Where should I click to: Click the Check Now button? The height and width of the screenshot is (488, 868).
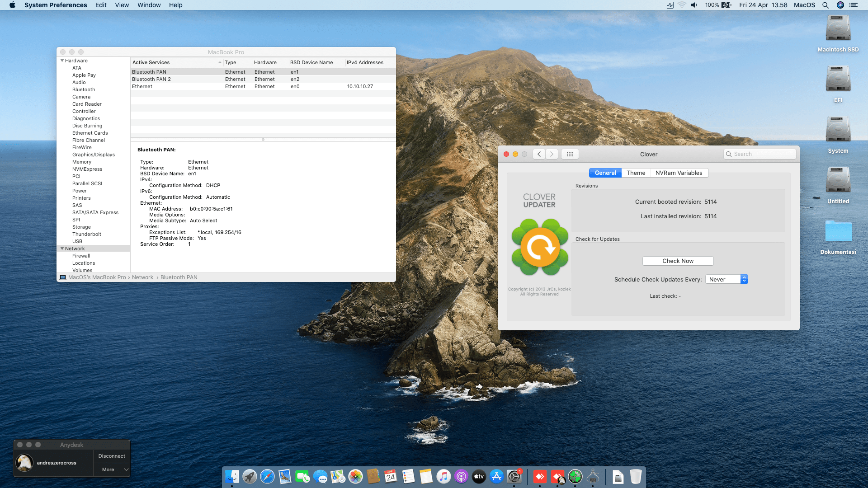[x=678, y=261]
